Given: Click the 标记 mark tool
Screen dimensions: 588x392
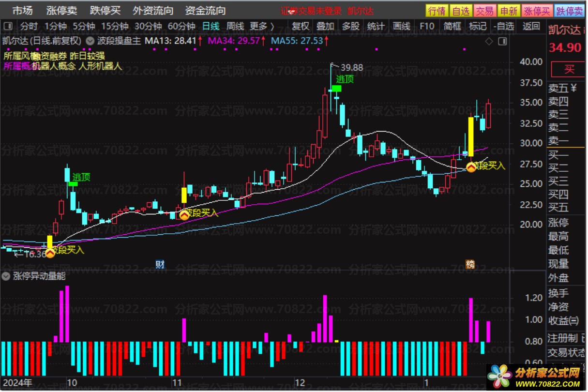Looking at the screenshot, I should (x=477, y=26).
